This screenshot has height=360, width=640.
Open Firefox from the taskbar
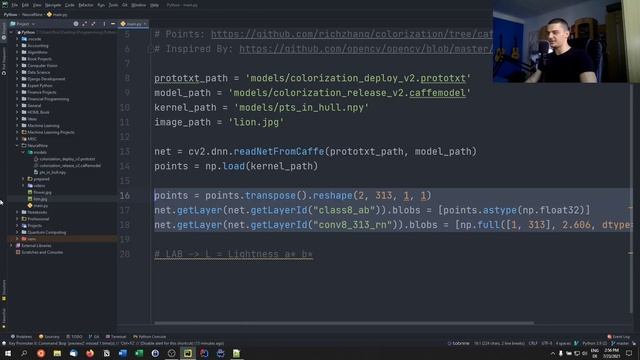pos(90,353)
